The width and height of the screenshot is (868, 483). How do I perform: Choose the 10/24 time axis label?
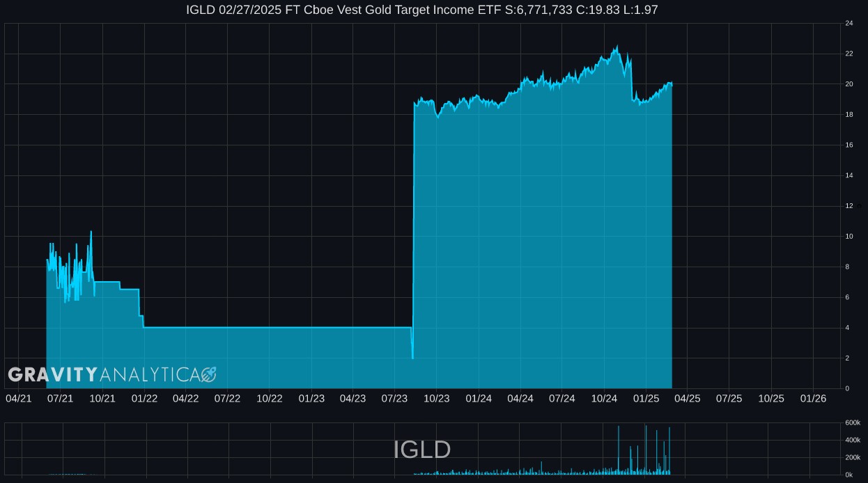pos(604,399)
